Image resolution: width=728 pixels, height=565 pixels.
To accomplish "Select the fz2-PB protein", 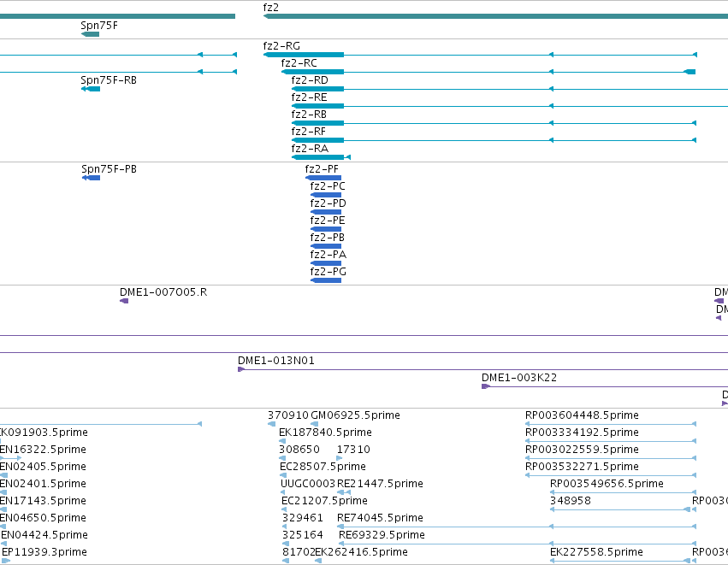I will click(x=326, y=246).
